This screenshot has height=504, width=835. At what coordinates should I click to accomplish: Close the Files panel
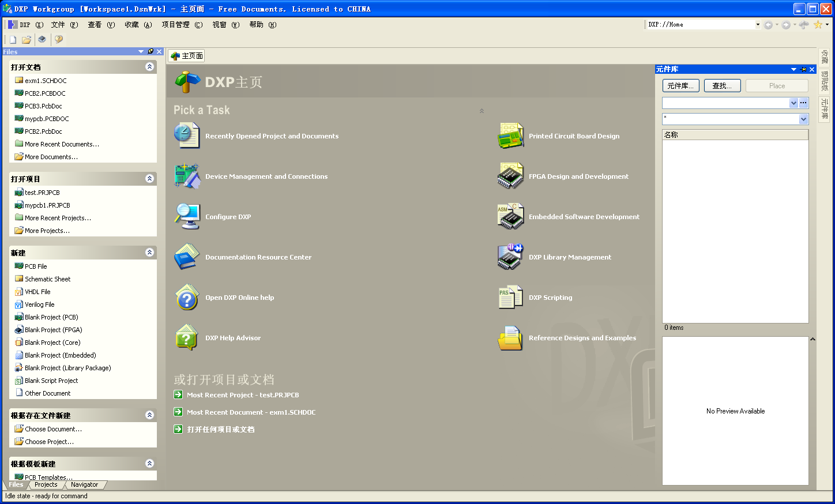(x=160, y=51)
